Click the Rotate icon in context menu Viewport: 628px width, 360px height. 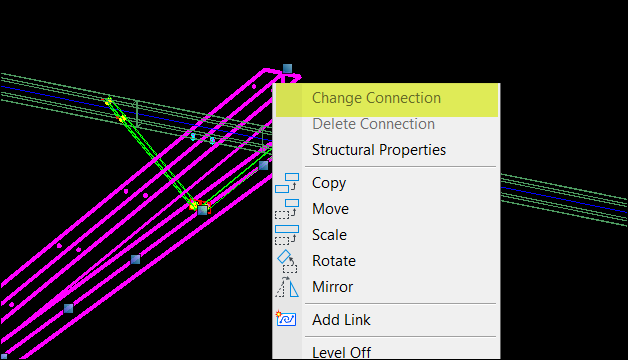(288, 261)
